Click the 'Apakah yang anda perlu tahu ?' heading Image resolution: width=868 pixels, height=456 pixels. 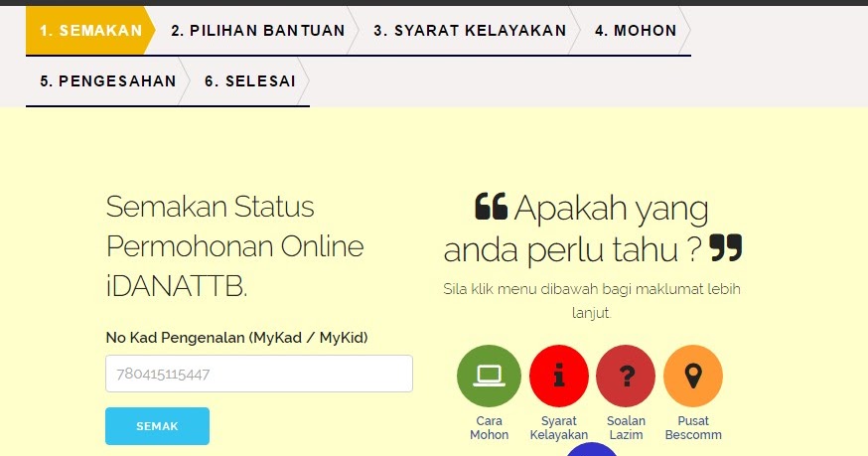click(x=592, y=228)
